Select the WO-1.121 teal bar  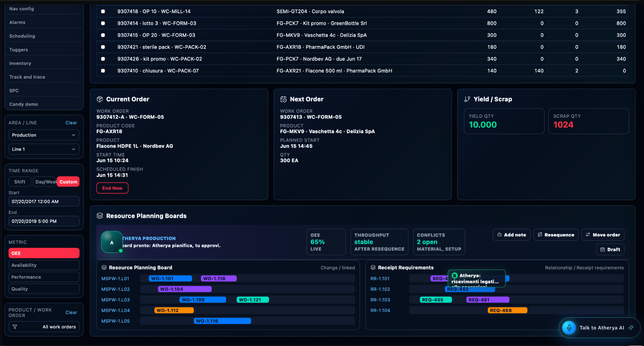(x=253, y=300)
